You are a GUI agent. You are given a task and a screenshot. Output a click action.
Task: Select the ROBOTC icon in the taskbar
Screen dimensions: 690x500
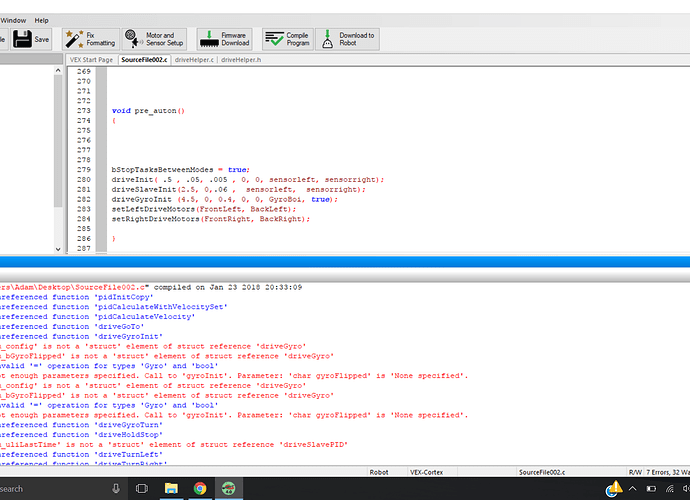(x=228, y=488)
